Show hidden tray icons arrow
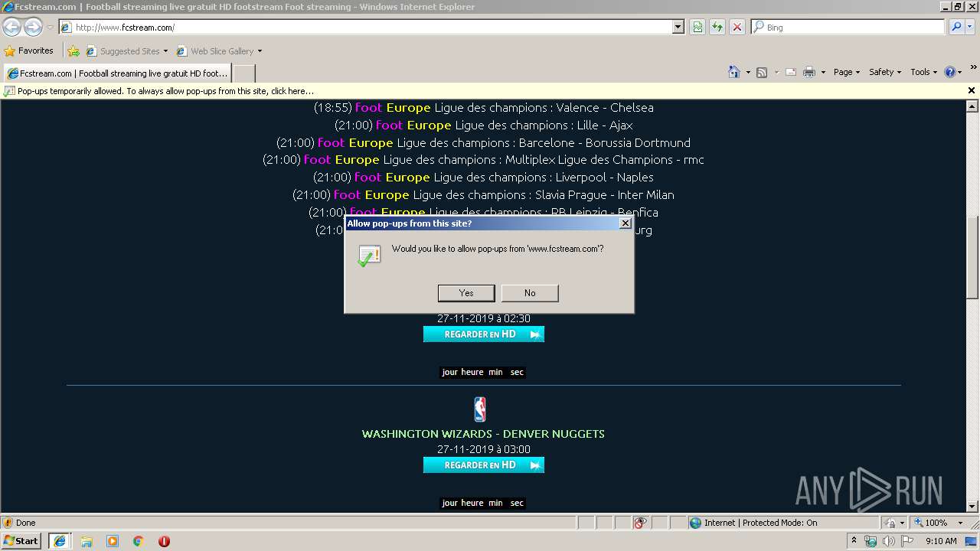 pos(854,541)
